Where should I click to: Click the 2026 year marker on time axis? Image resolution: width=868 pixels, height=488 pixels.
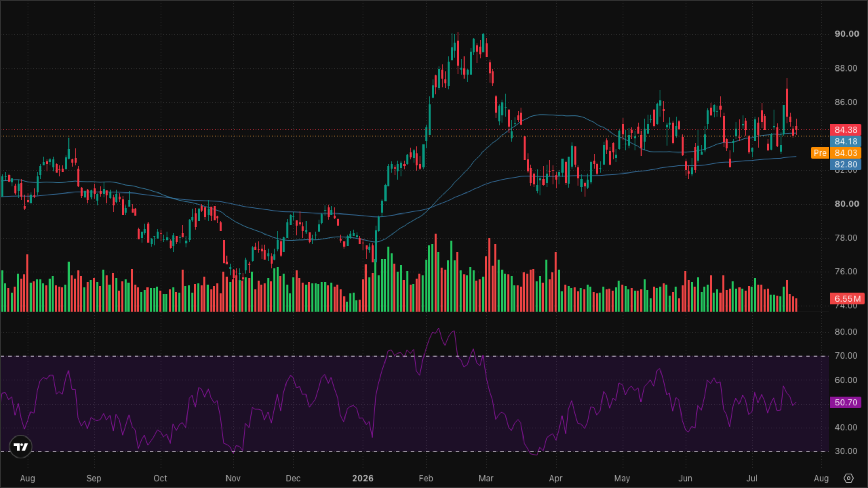362,478
